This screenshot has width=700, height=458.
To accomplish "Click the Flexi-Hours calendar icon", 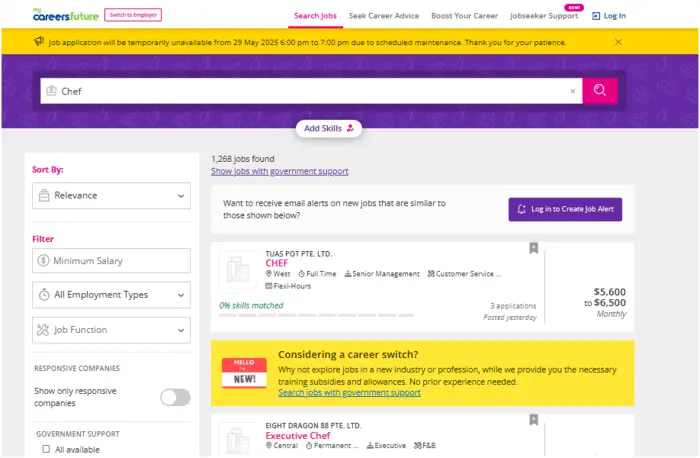I will pyautogui.click(x=269, y=286).
